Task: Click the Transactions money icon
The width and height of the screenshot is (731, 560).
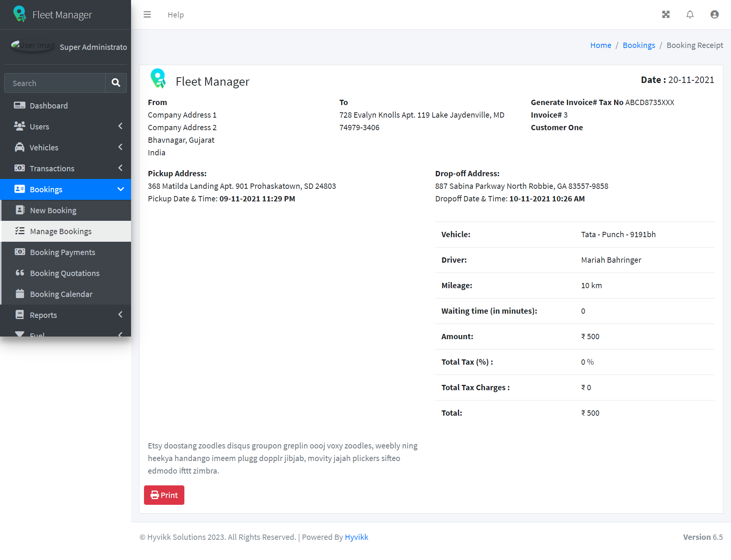Action: (19, 168)
